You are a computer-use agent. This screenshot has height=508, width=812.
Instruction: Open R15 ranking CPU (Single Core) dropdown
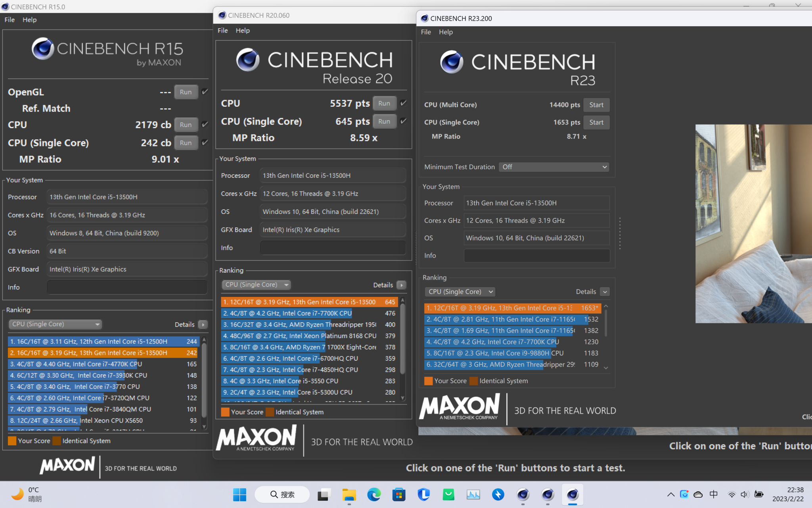[55, 324]
